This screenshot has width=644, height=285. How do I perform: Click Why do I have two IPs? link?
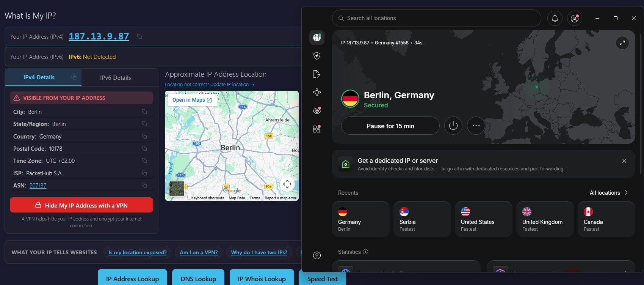click(x=259, y=252)
